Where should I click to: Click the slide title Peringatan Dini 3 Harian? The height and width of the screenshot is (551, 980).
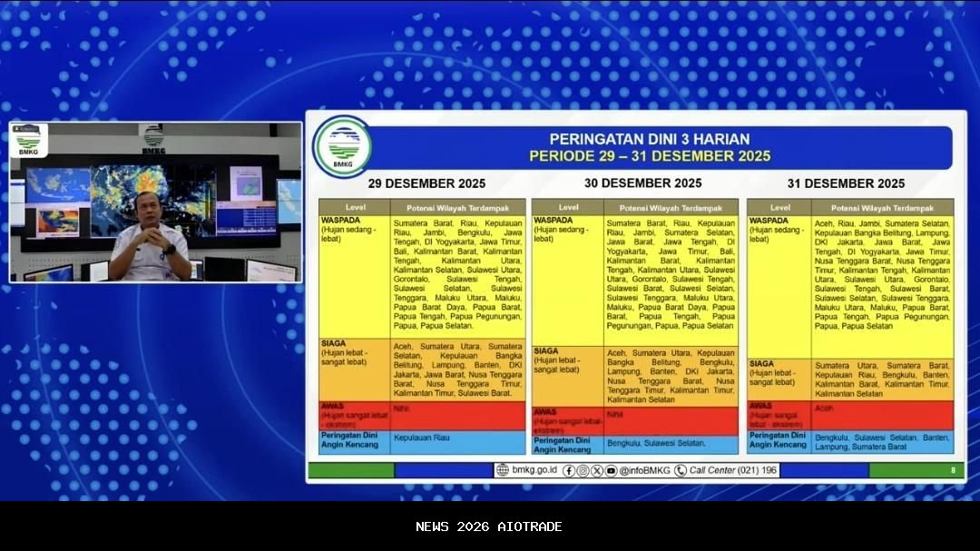pyautogui.click(x=650, y=139)
